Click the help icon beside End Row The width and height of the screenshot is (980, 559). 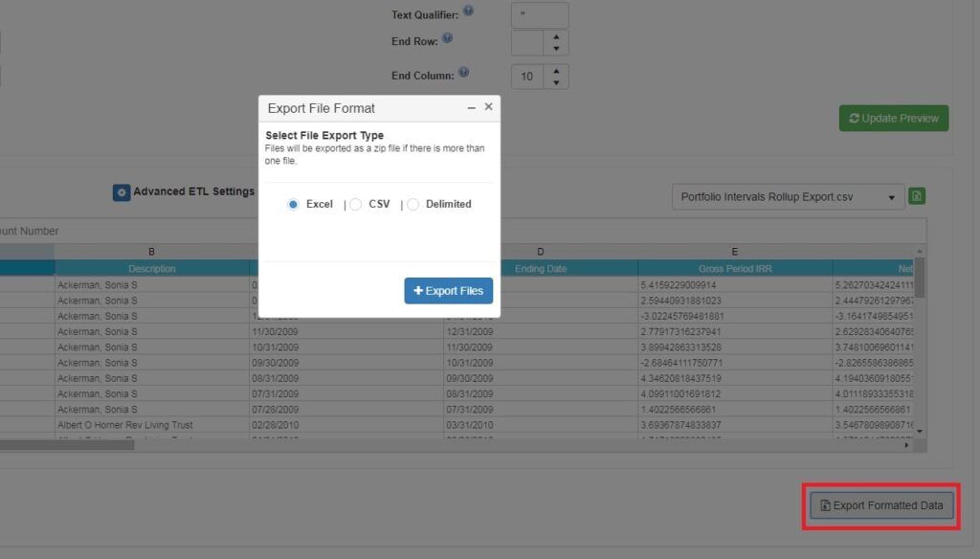(x=447, y=39)
